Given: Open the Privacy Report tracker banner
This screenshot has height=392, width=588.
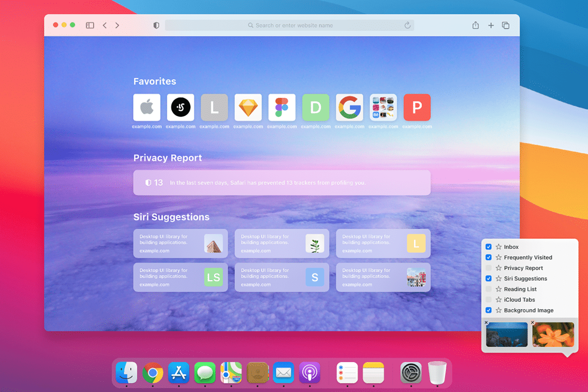Looking at the screenshot, I should click(x=282, y=183).
